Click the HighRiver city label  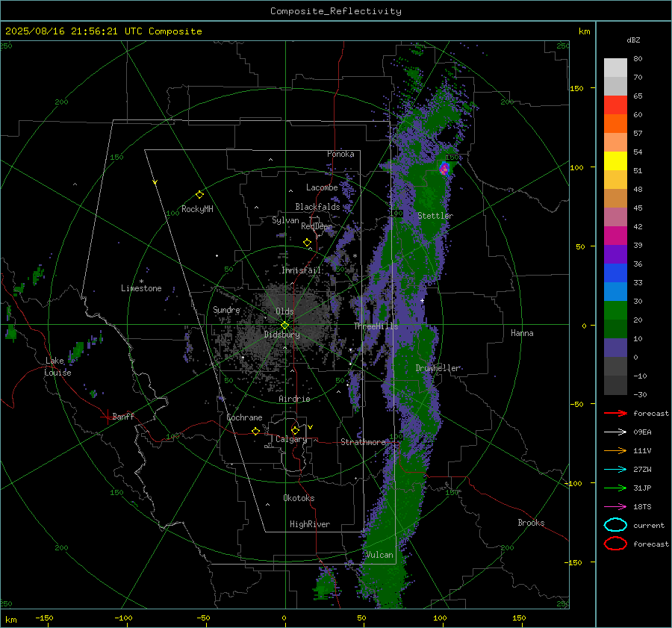[310, 524]
